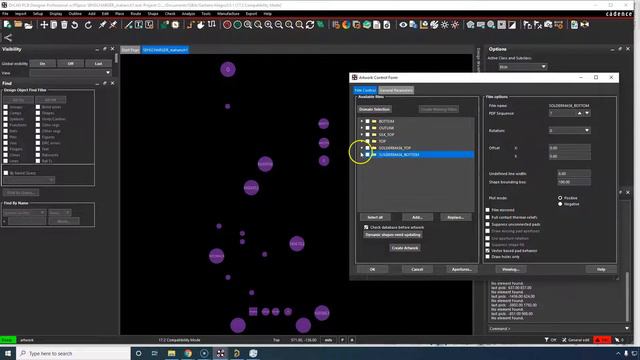
Task: Select SOLDERMASK_BOTTOM film row
Action: tap(416, 155)
